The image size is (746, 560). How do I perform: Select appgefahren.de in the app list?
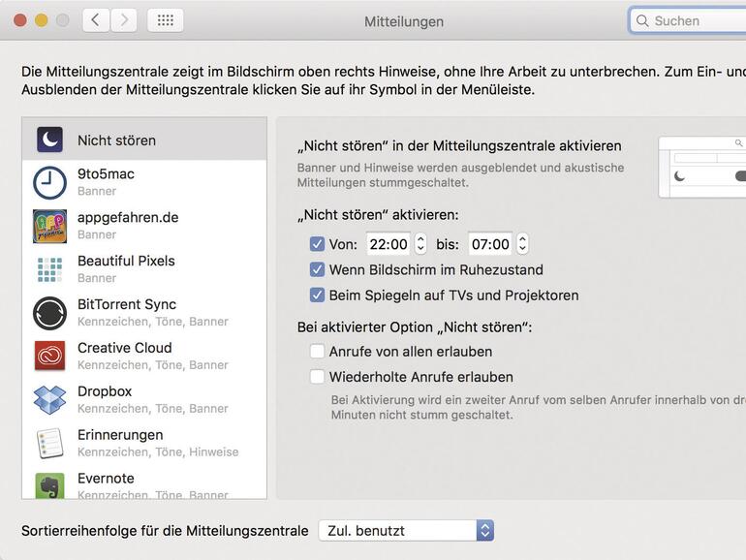click(144, 226)
